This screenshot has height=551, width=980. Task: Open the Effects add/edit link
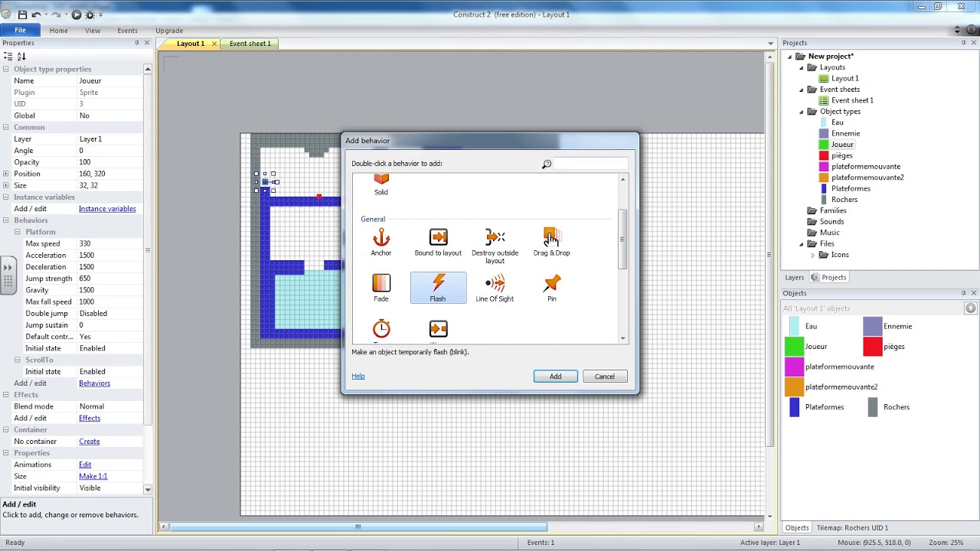point(90,418)
